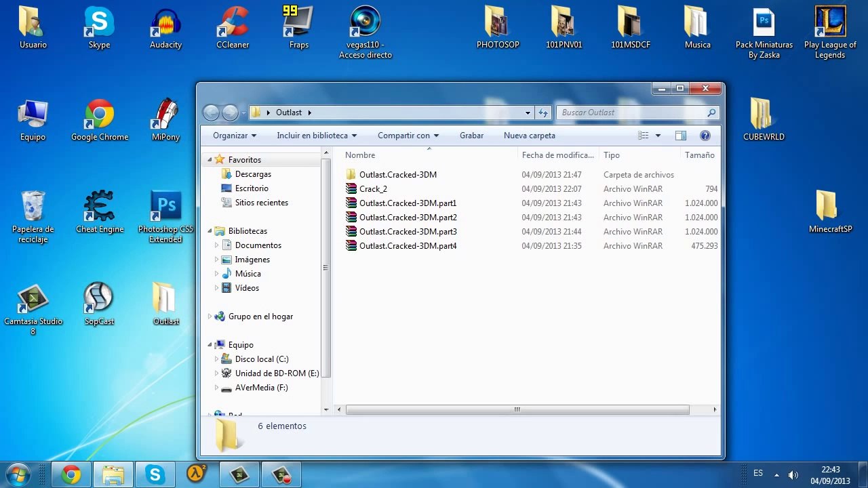Launch Cheat Engine desktop shortcut
Viewport: 868px width, 488px height.
pyautogui.click(x=100, y=213)
